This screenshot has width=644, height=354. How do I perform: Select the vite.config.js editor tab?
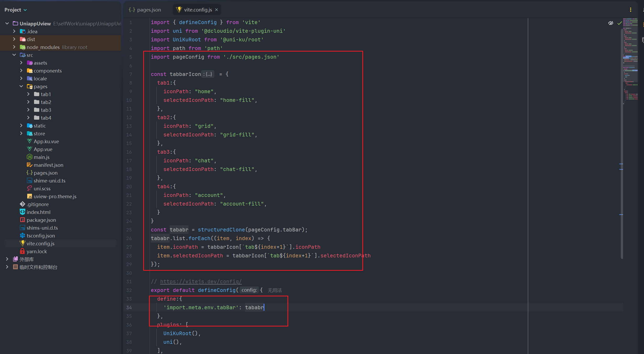(x=198, y=10)
